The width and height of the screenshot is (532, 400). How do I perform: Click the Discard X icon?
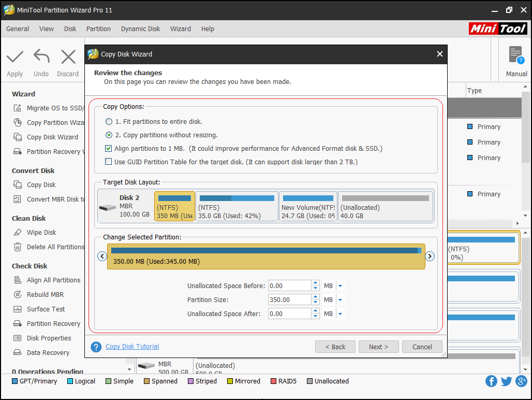68,56
